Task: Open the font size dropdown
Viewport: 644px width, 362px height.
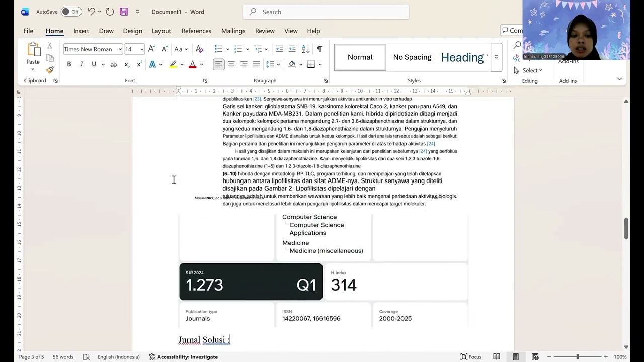Action: [142, 49]
